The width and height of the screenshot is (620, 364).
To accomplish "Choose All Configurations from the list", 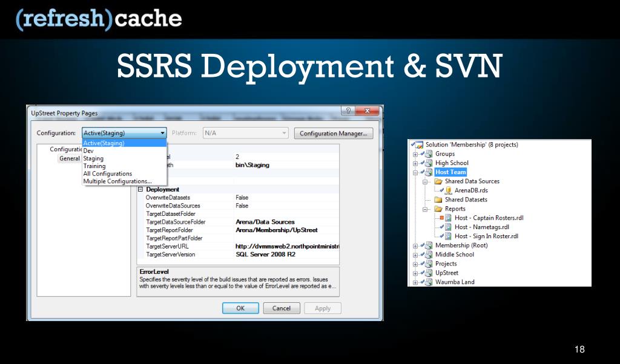I will click(x=124, y=174).
